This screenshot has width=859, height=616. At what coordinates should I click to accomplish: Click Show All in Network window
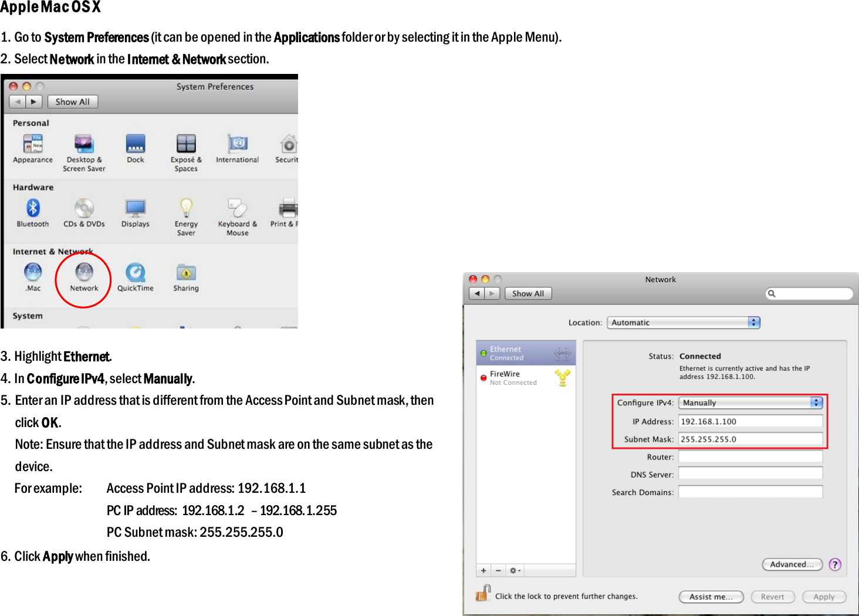pos(528,293)
